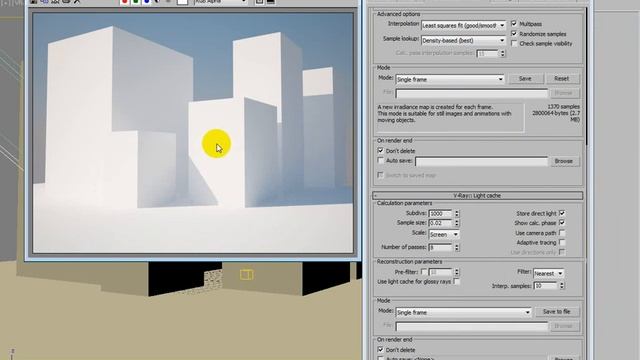Click the irradiance map Save button
640x360 pixels.
(525, 78)
